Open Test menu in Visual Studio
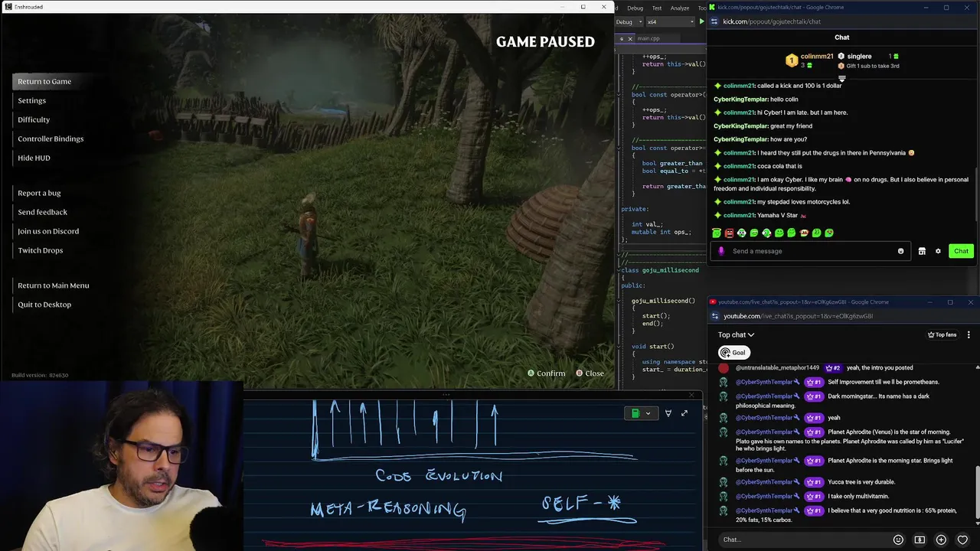Image resolution: width=980 pixels, height=551 pixels. pyautogui.click(x=656, y=8)
